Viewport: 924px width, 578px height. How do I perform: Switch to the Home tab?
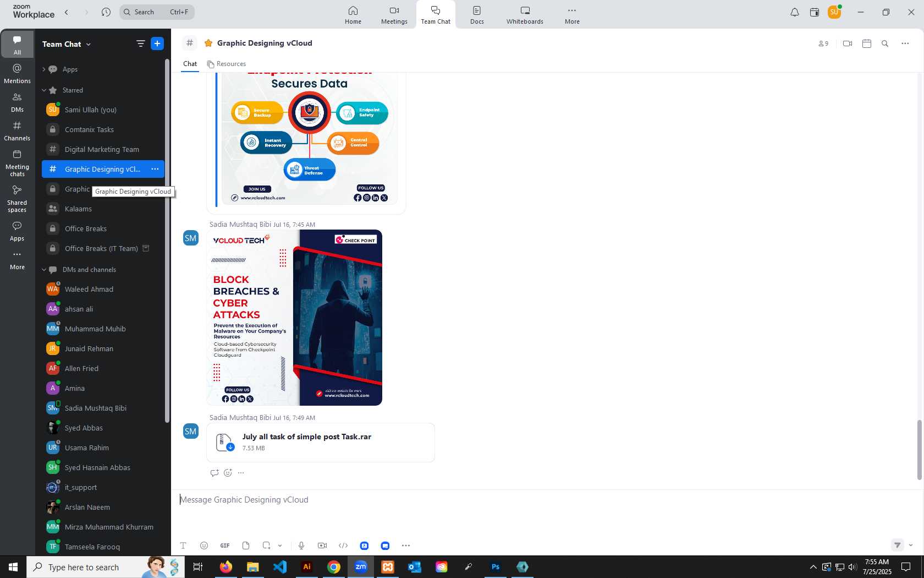click(353, 15)
